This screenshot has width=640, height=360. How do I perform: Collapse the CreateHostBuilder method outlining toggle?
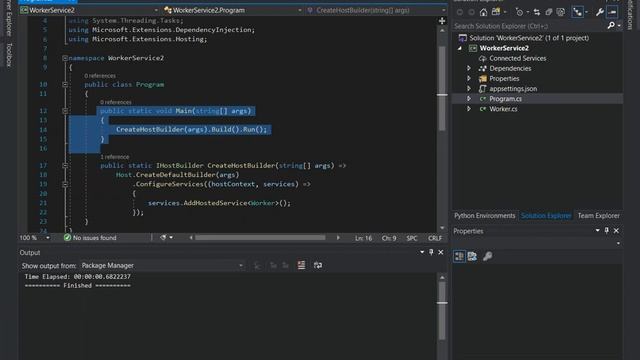point(65,165)
